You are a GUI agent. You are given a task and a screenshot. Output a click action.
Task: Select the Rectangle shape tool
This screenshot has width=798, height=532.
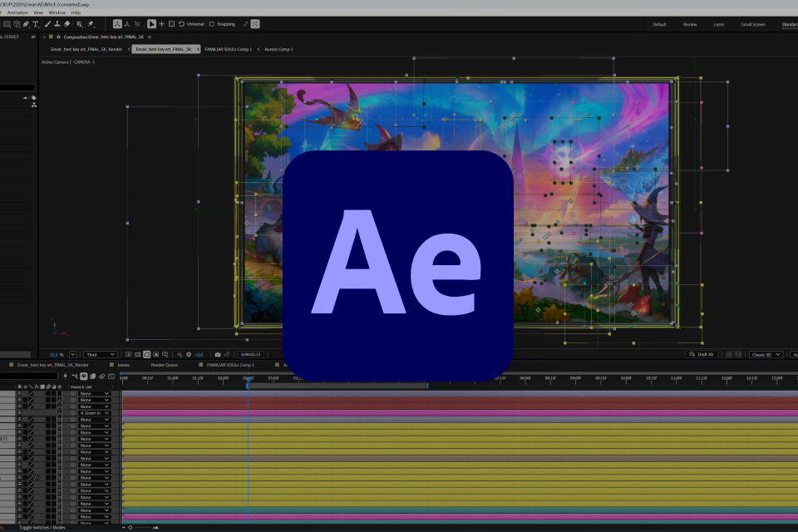coord(7,24)
